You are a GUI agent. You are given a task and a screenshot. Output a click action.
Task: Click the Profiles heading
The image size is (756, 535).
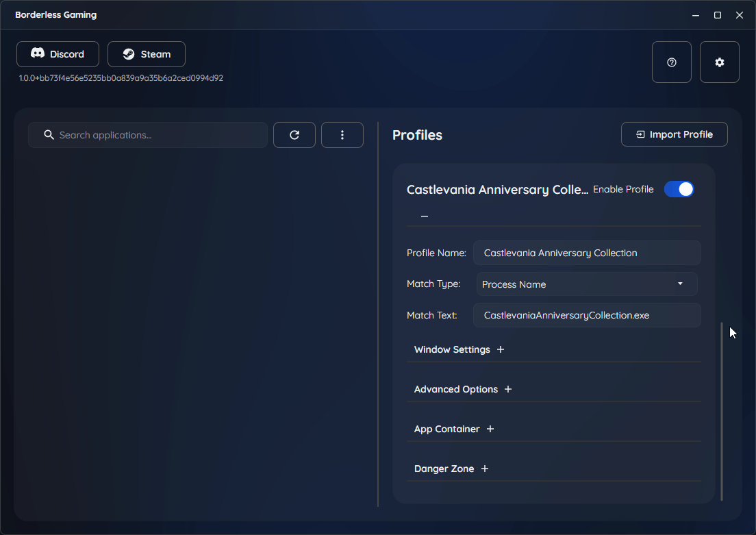click(417, 135)
